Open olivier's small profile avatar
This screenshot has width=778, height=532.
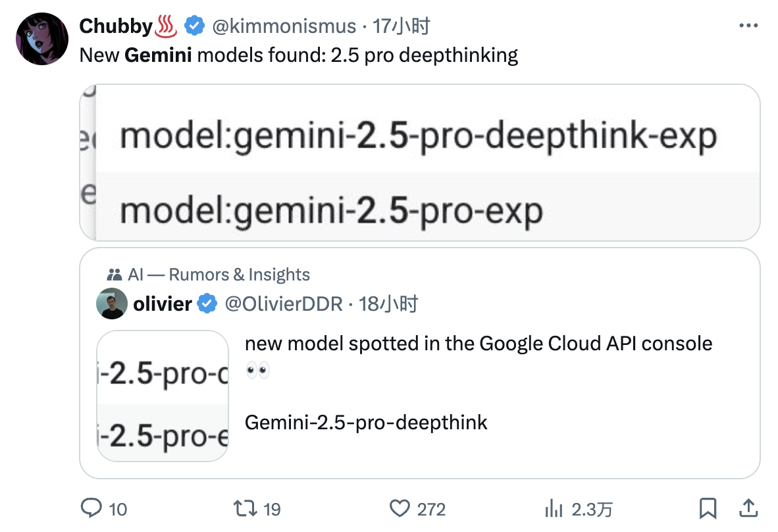112,304
